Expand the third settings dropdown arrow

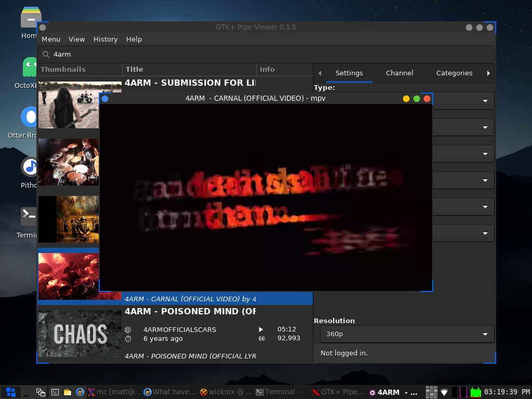485,154
